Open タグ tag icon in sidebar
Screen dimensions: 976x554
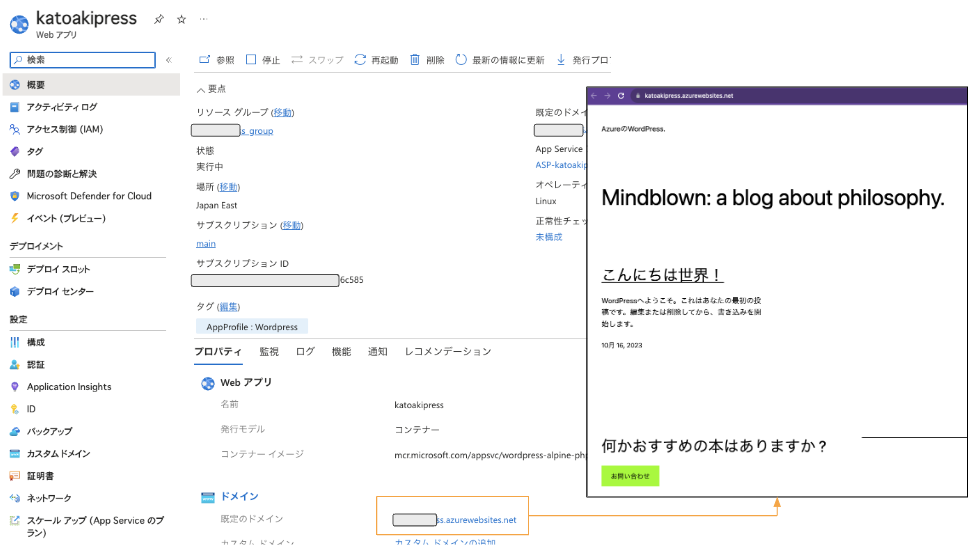pos(15,151)
